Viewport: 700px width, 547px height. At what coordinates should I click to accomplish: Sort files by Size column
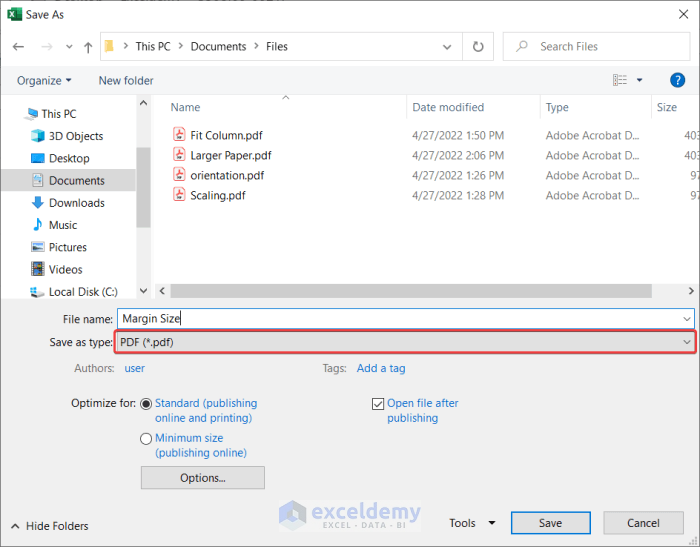tap(667, 107)
